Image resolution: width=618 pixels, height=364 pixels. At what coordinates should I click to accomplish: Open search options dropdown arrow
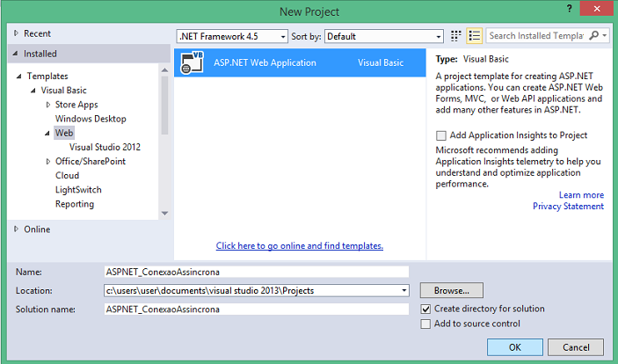(605, 35)
